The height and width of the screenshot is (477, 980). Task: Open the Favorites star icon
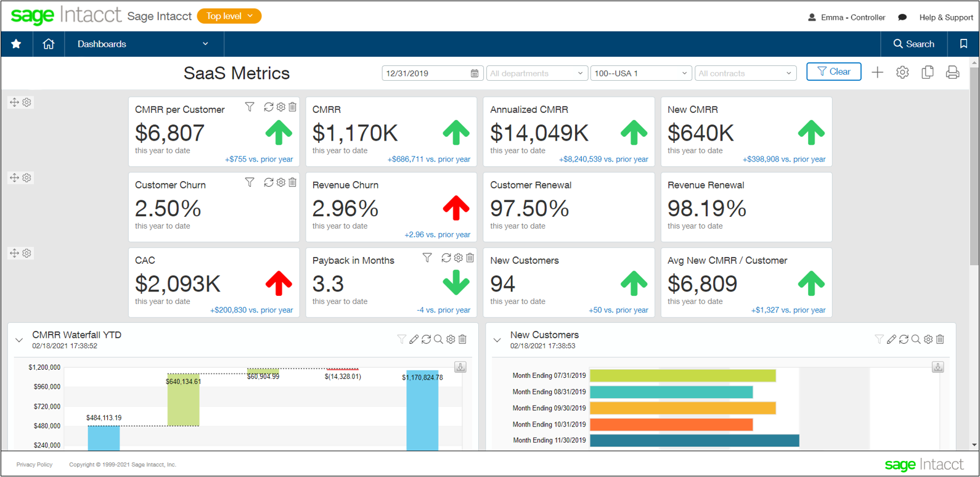pos(16,44)
